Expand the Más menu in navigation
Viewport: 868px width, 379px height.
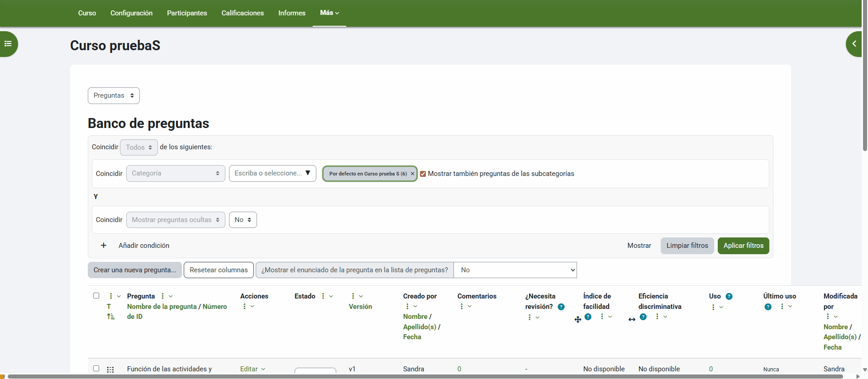(x=329, y=13)
